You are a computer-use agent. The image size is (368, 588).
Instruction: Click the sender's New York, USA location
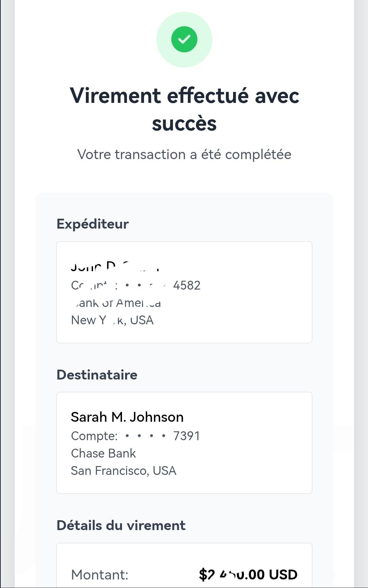pyautogui.click(x=112, y=320)
